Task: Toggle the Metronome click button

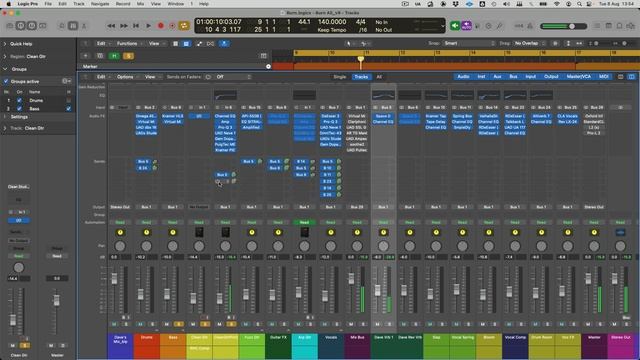Action: click(x=530, y=26)
